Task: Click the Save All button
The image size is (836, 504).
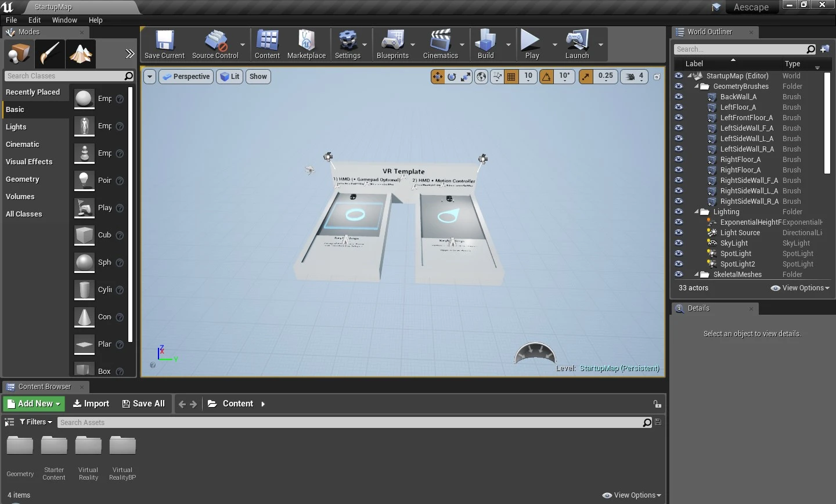Action: point(143,404)
